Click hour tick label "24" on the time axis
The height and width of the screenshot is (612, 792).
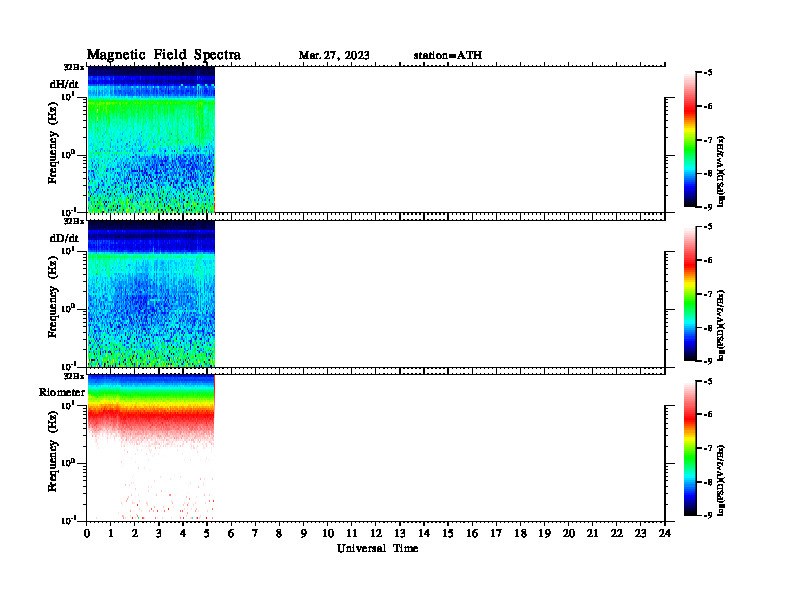(x=665, y=533)
